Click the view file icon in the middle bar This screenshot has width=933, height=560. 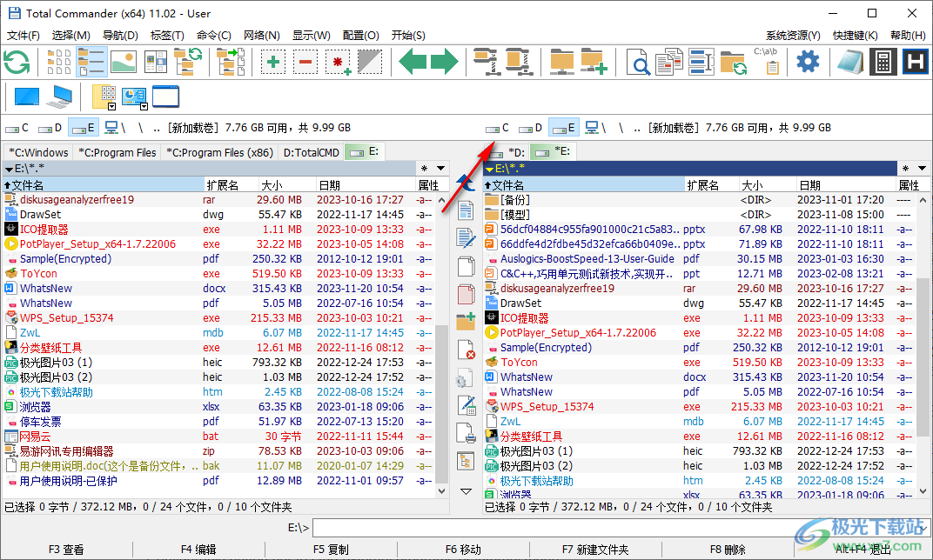click(x=466, y=210)
